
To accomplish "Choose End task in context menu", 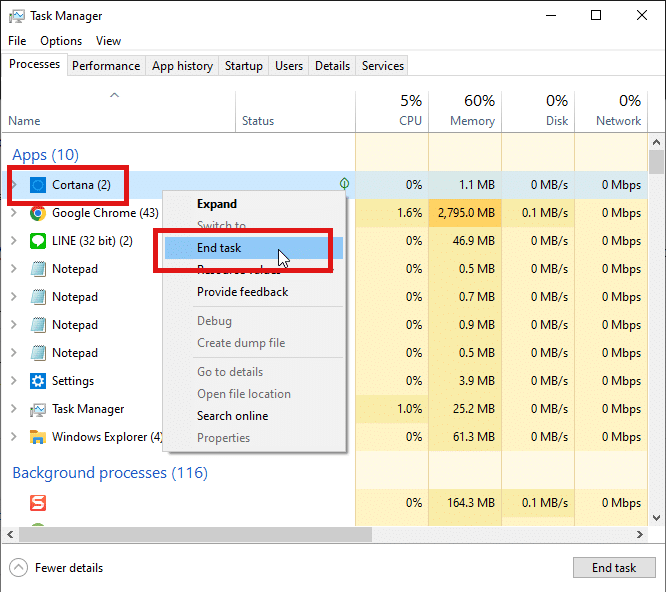I will [x=254, y=248].
